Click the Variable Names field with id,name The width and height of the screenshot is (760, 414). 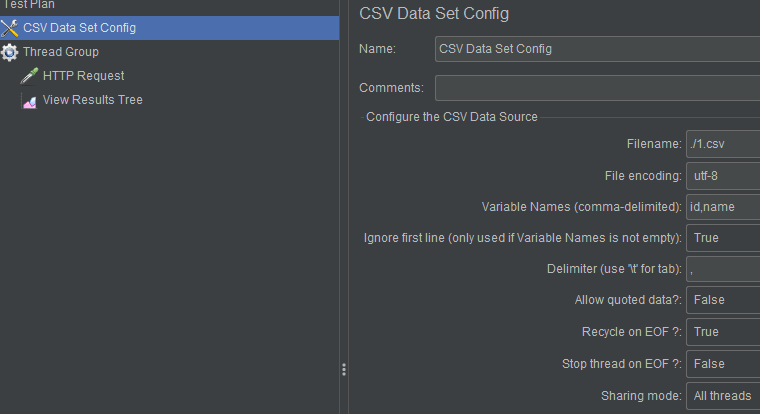coord(723,207)
